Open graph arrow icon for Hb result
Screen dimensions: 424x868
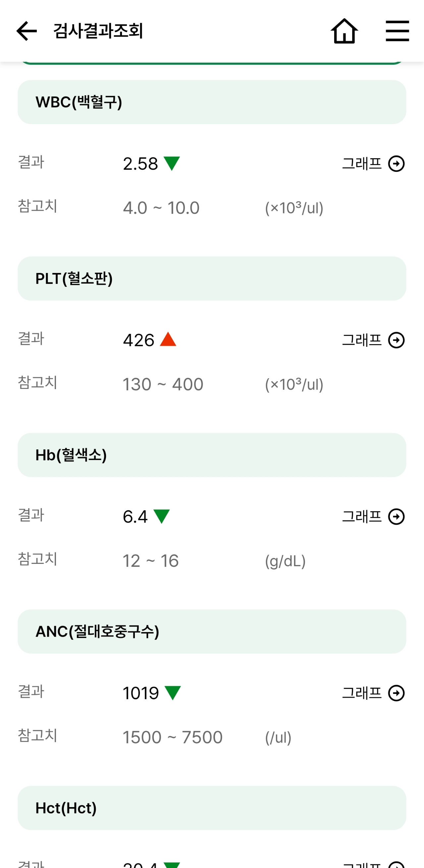click(396, 517)
